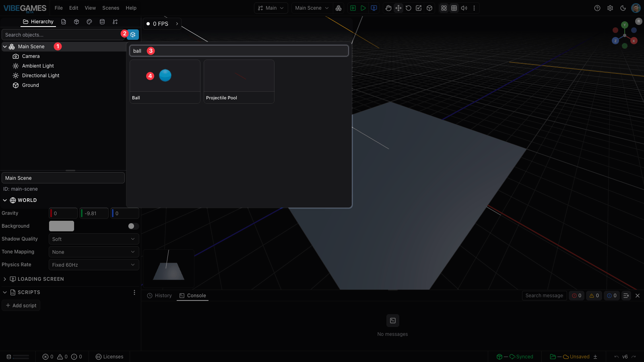Open the settings gear
644x362 pixels.
coord(610,8)
